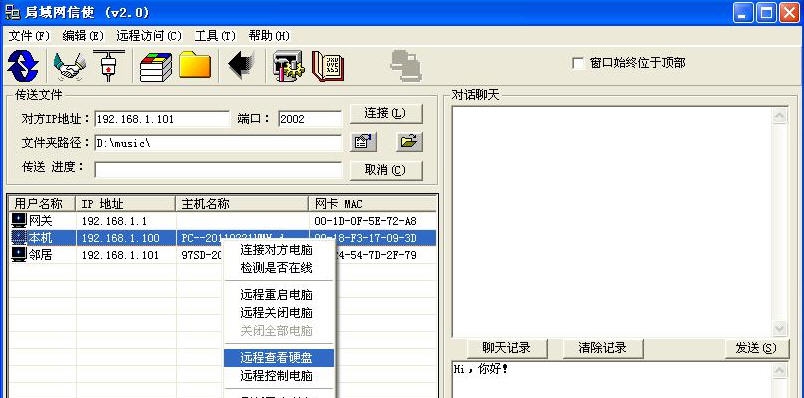Image resolution: width=804 pixels, height=398 pixels.
Task: Enable 窗口始终位于顶部 checkbox
Action: (578, 64)
